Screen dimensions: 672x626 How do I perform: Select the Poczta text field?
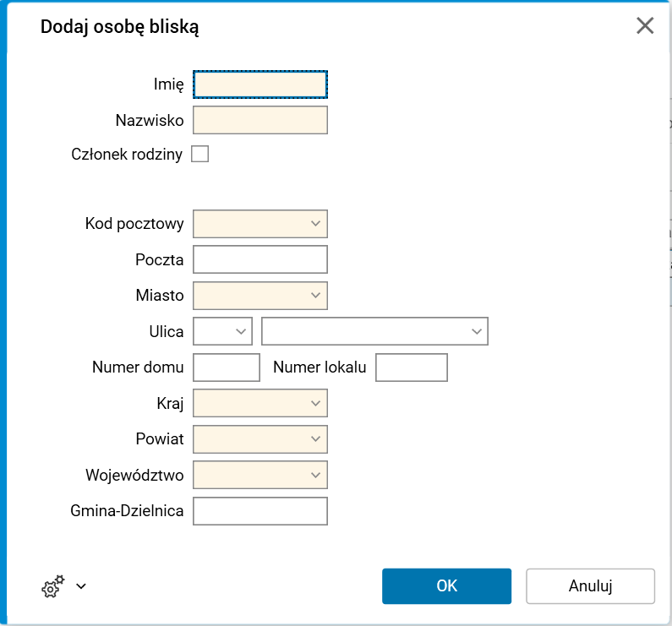click(260, 259)
